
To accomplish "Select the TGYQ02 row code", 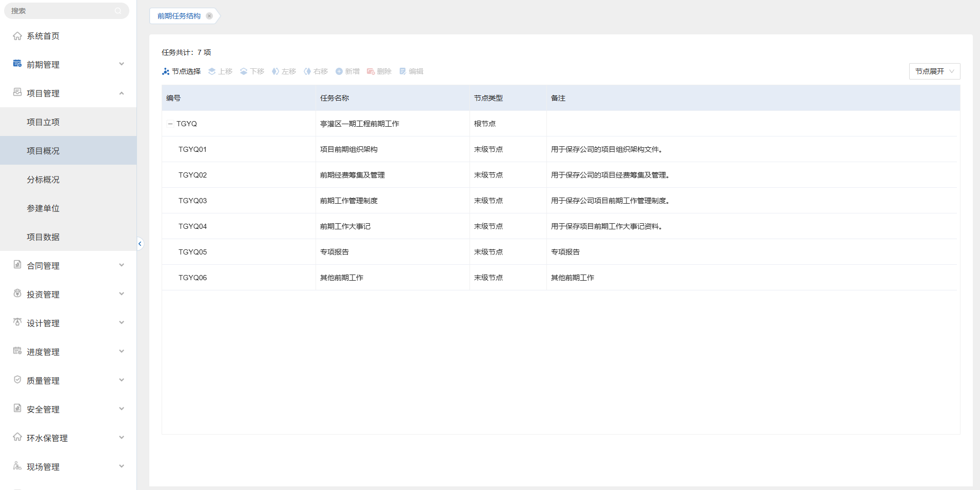I will (192, 175).
